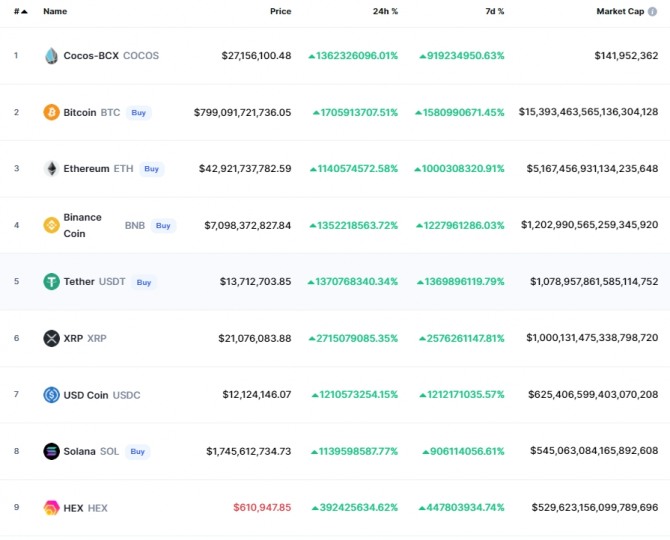
Task: Open the USD Coin name link
Action: pyautogui.click(x=85, y=395)
